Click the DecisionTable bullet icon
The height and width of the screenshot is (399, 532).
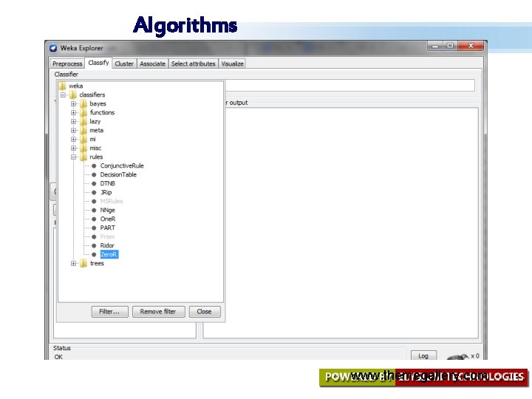click(94, 174)
